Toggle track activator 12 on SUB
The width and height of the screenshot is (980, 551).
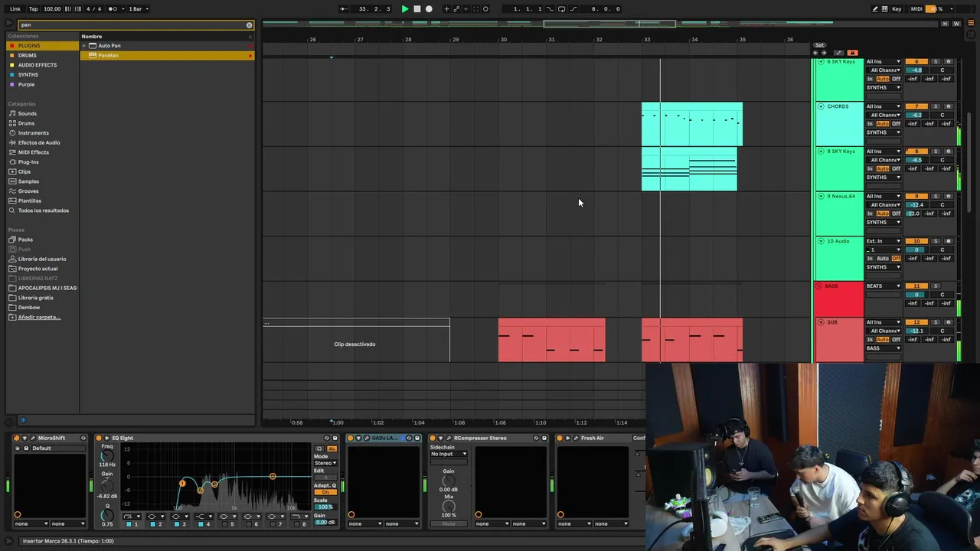click(x=916, y=322)
